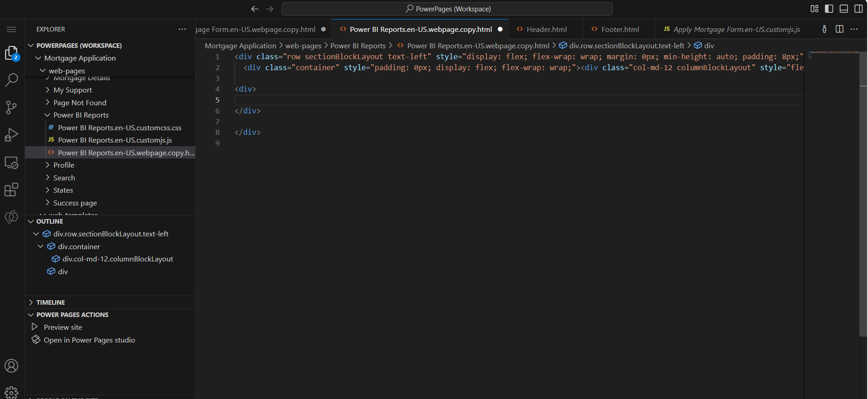The image size is (868, 399).
Task: Toggle the primary side bar visibility
Action: 829,9
